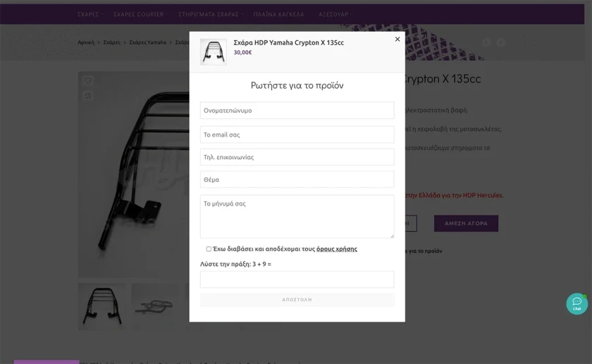Go to next product with right arrow
This screenshot has height=364, width=592.
click(500, 42)
